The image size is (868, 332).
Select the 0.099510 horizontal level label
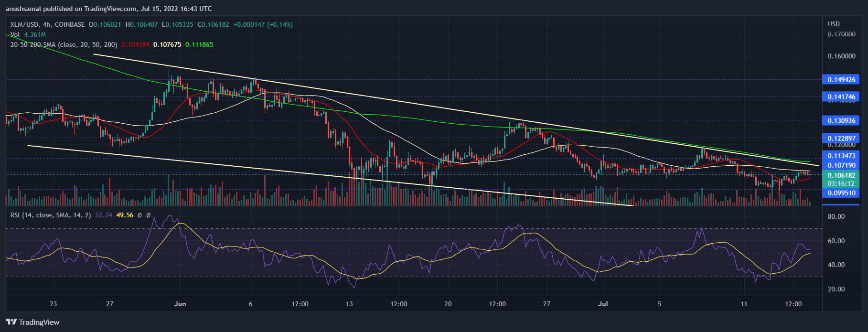(841, 193)
